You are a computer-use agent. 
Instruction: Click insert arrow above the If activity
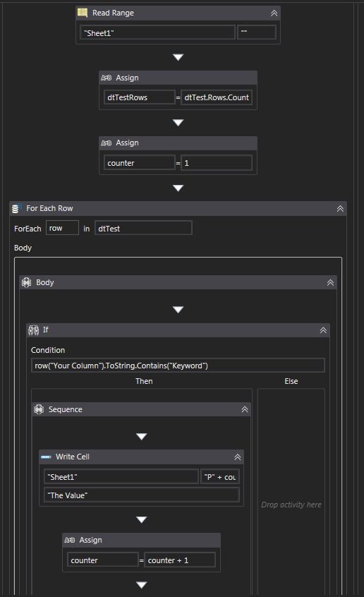(178, 310)
